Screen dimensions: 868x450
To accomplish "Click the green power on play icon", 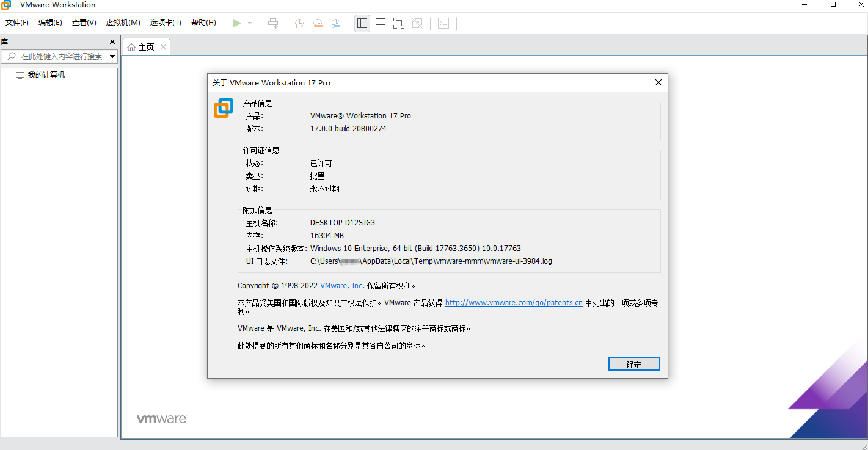I will pyautogui.click(x=237, y=23).
